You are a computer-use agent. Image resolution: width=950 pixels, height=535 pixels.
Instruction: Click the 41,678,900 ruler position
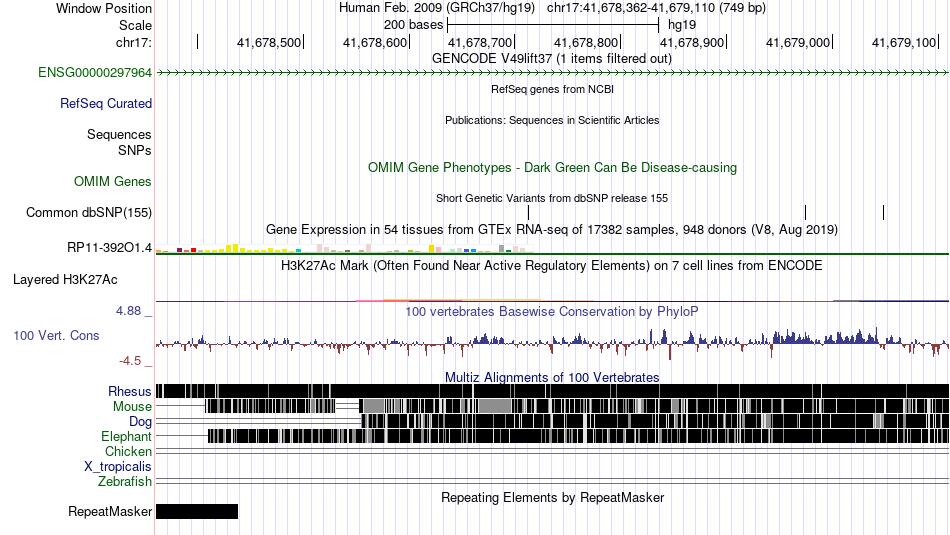coord(693,42)
